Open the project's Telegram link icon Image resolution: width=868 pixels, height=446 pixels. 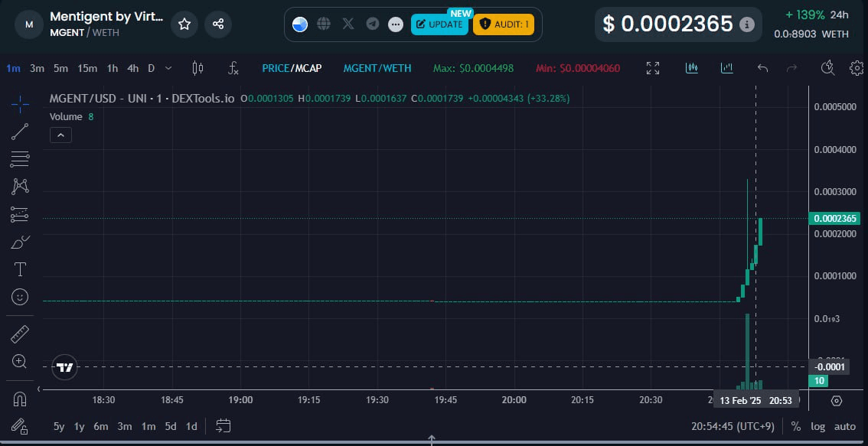[373, 24]
